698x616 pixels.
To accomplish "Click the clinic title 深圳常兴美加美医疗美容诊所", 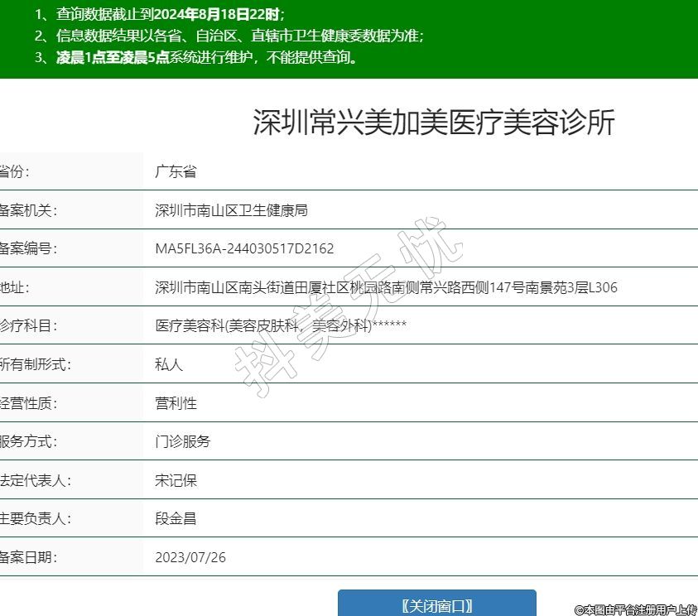I will (x=434, y=123).
